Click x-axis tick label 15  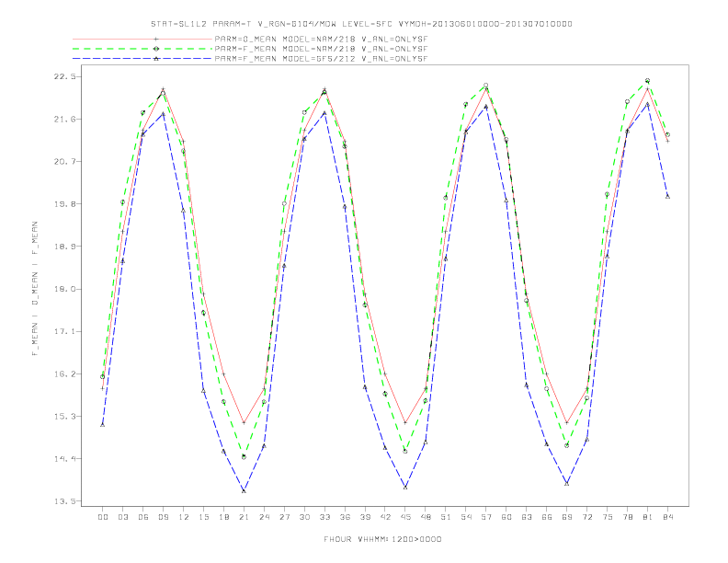pyautogui.click(x=203, y=517)
